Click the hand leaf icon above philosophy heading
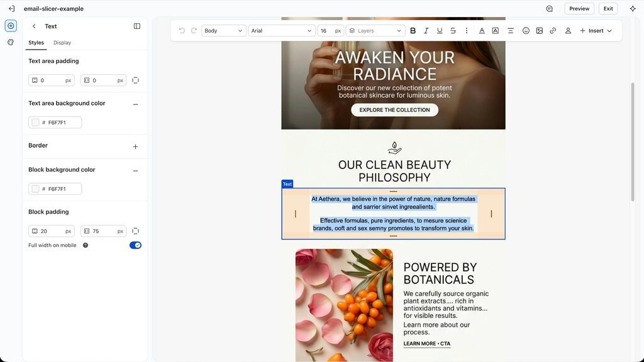The width and height of the screenshot is (644, 362). [x=394, y=148]
